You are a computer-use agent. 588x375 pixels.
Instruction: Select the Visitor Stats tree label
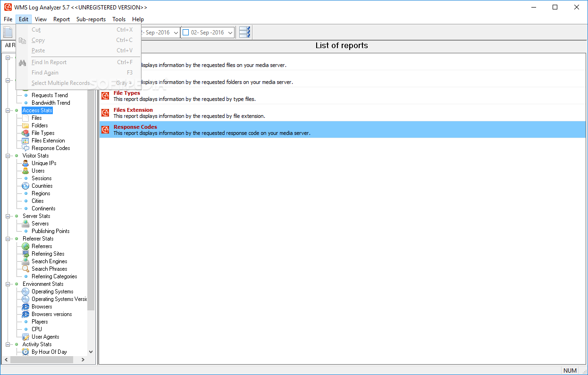[x=36, y=156]
